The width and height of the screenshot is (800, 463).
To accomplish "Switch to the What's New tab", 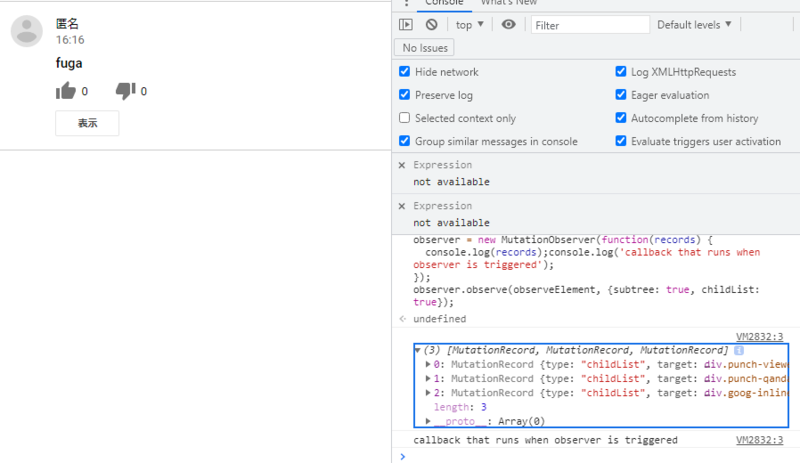I will [509, 3].
